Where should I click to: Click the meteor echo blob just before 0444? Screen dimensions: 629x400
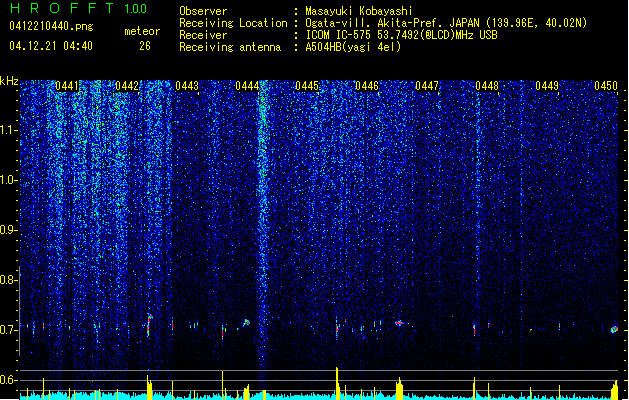coord(247,322)
